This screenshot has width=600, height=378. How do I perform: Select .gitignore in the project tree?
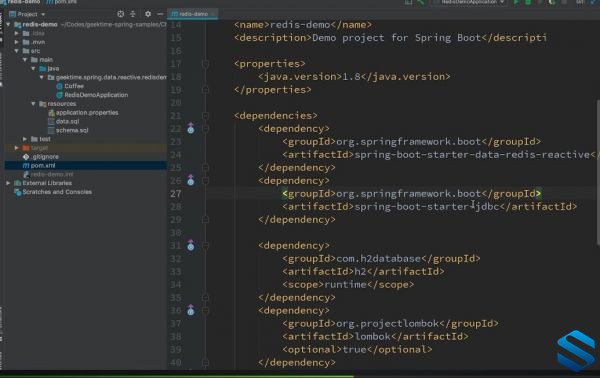[45, 156]
